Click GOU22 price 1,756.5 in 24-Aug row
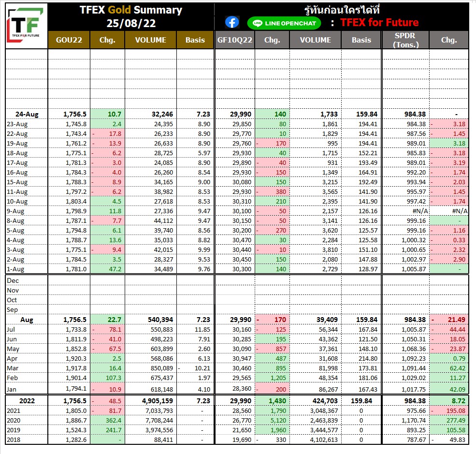Screen dimensions: 476x454 tap(75, 114)
